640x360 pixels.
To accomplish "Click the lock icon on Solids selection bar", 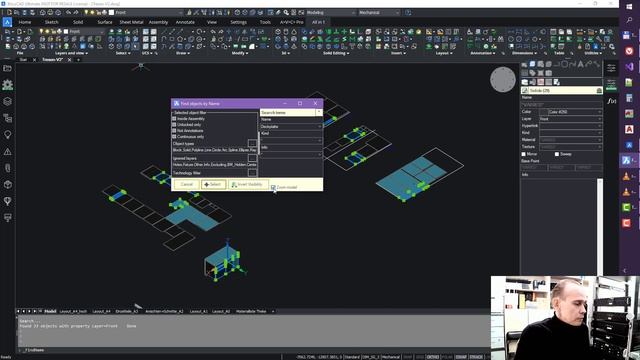I will pyautogui.click(x=599, y=91).
